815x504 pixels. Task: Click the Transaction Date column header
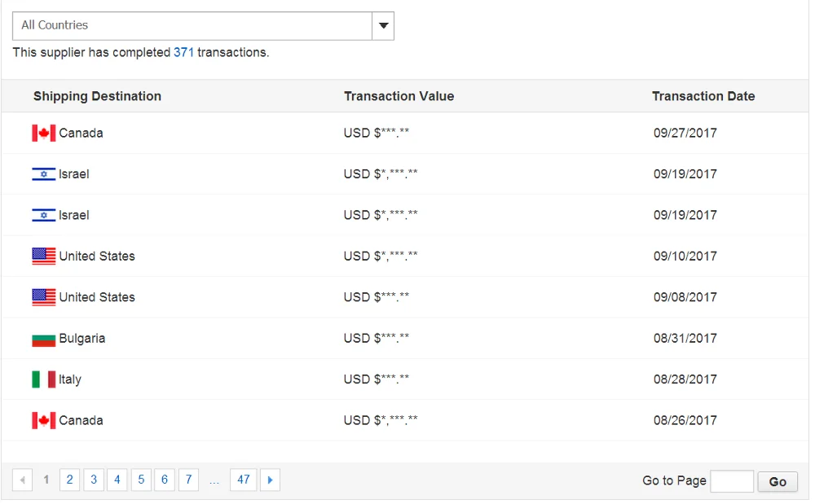703,97
